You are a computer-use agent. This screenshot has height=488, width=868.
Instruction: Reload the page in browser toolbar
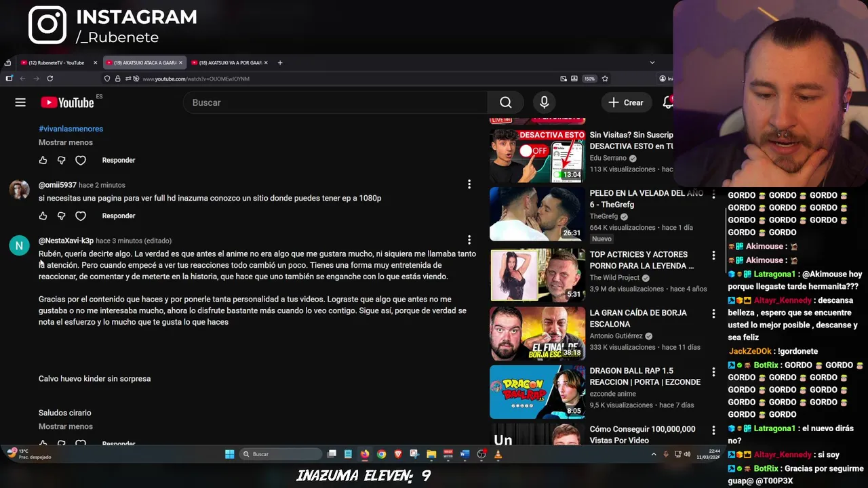tap(50, 79)
